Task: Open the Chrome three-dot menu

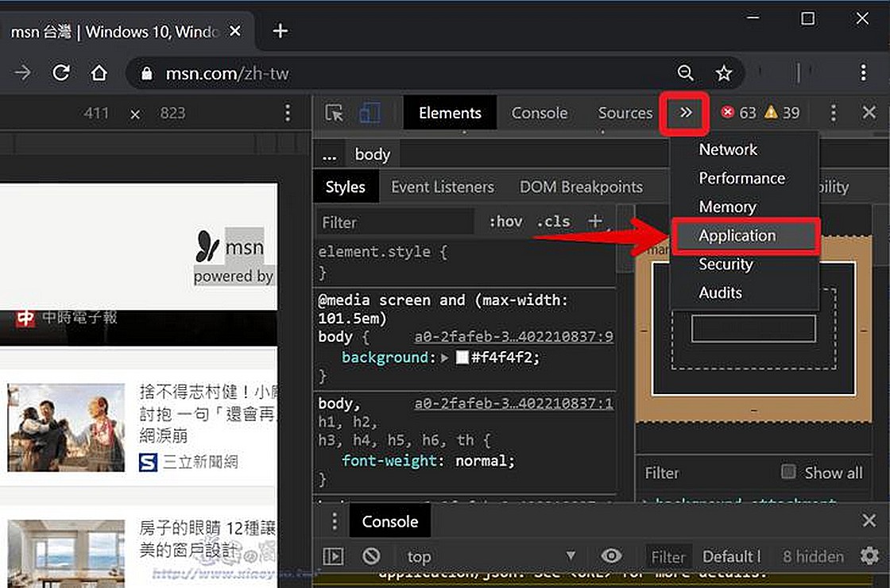Action: click(x=863, y=72)
